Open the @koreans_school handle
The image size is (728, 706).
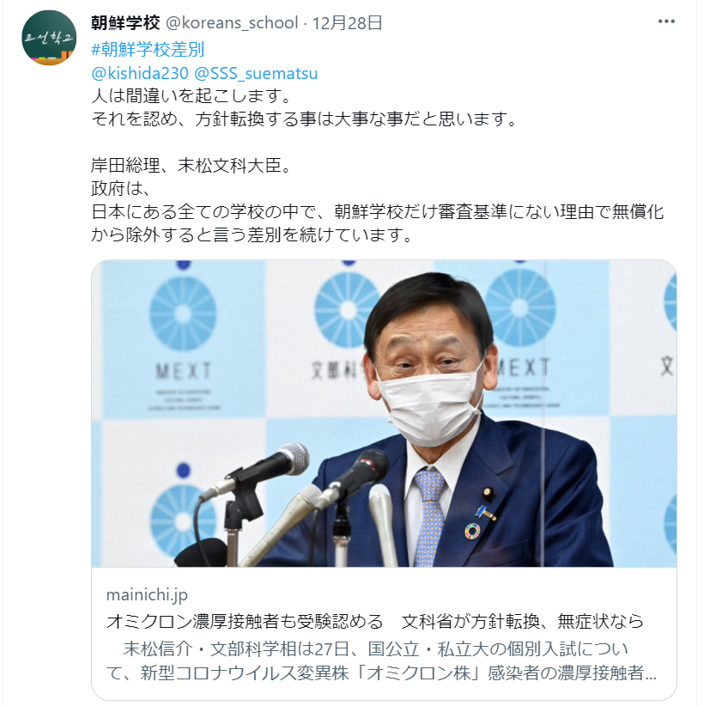click(232, 22)
